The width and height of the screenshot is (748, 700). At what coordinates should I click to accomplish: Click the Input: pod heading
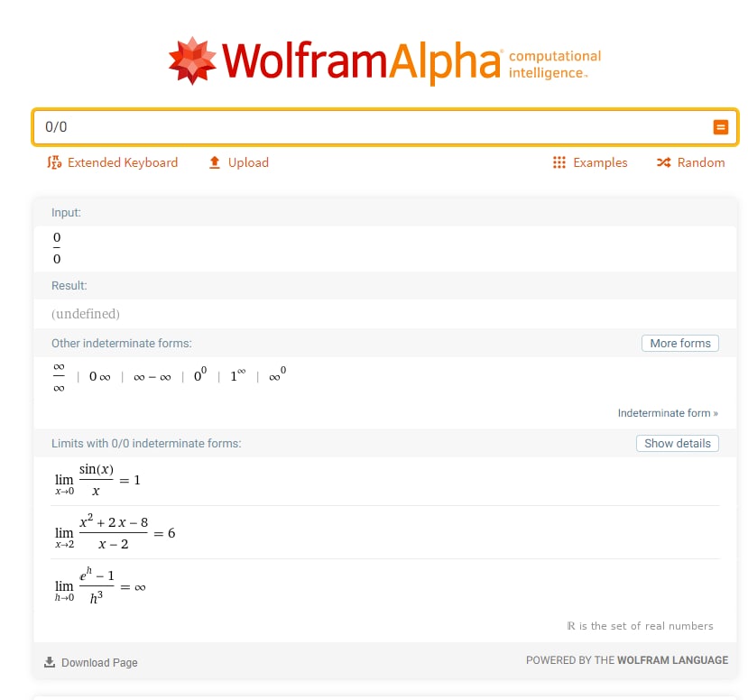click(x=66, y=213)
